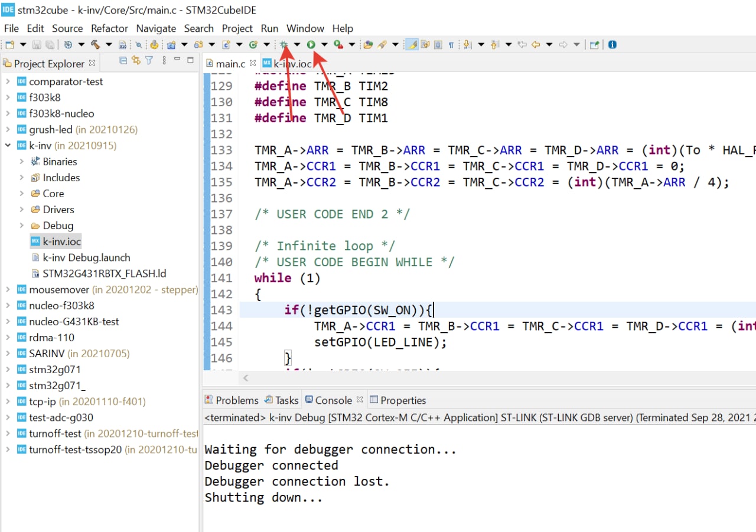Image resolution: width=756 pixels, height=532 pixels.
Task: Open the dropdown arrow next to Run button
Action: (x=324, y=44)
